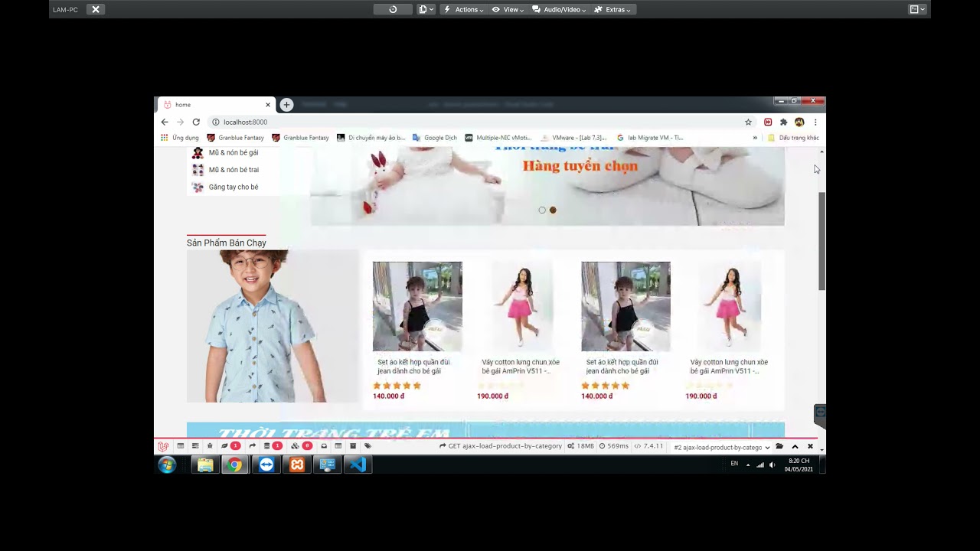This screenshot has height=551, width=980.
Task: Click 18MB memory usage indicator
Action: [580, 446]
